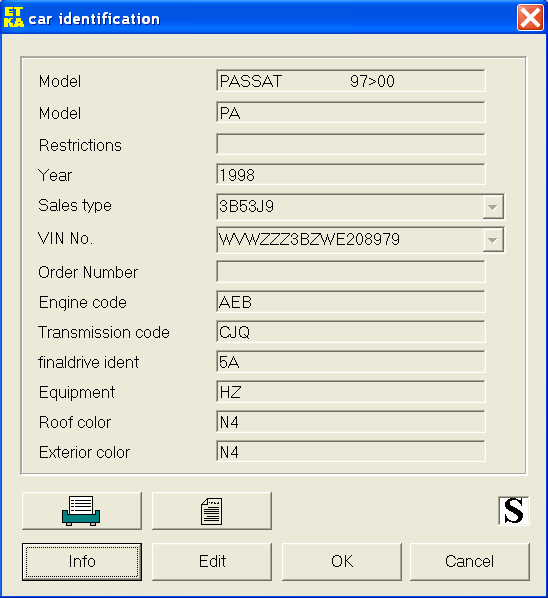Click the finaldrive ident label
This screenshot has height=598, width=548.
(x=88, y=362)
